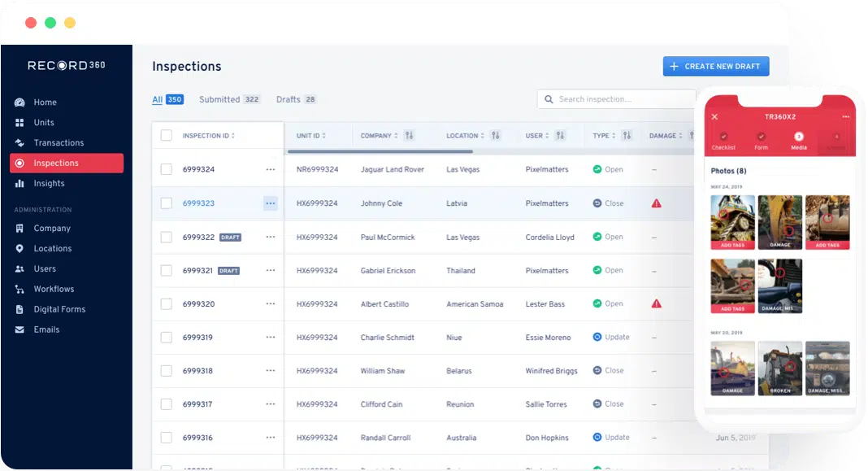Screen dimensions: 868x471
Task: Close the mobile preview with X icon
Action: (714, 117)
